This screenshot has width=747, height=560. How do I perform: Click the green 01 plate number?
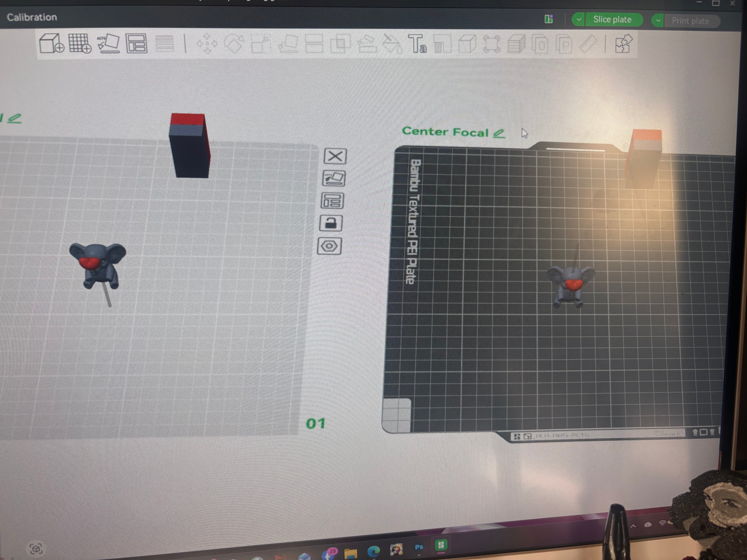316,424
